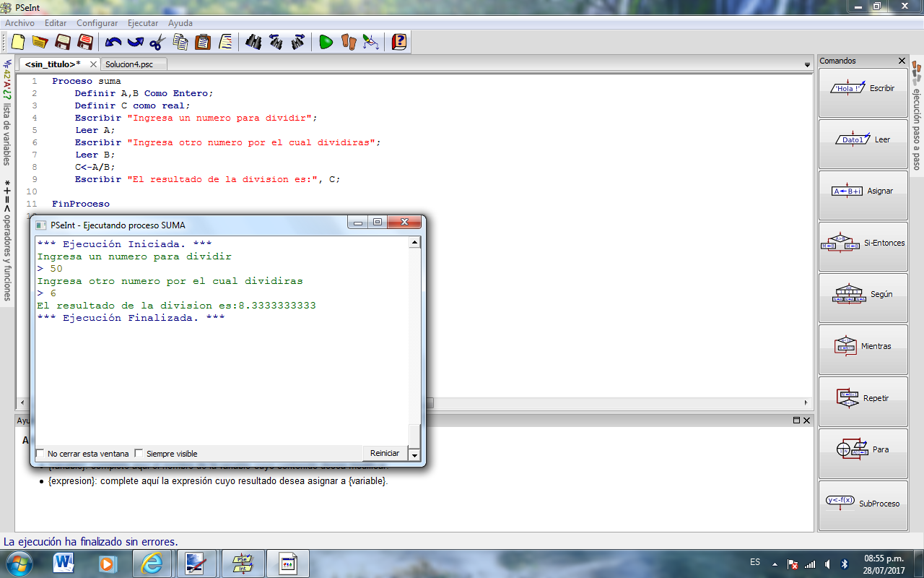The height and width of the screenshot is (578, 924).
Task: Open the Archivo menu
Action: point(19,23)
